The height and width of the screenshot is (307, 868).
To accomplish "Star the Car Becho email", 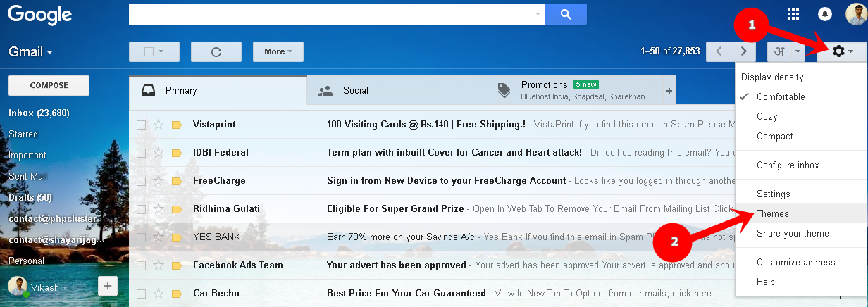I will [159, 294].
